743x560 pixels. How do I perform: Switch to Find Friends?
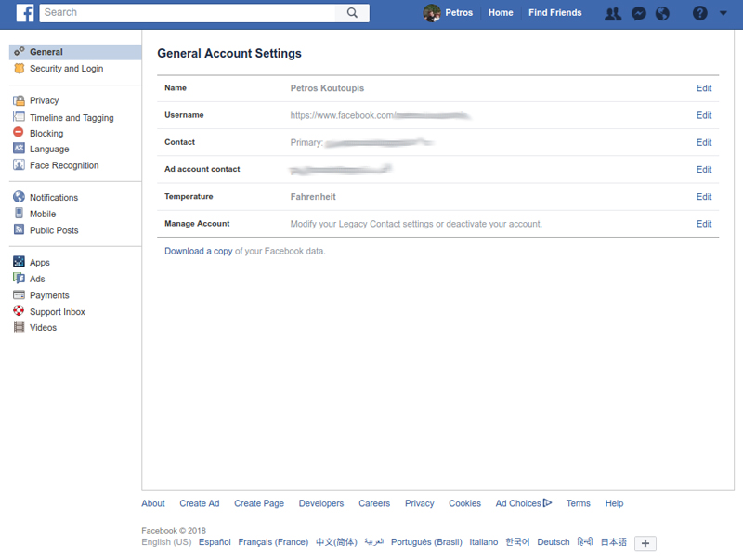(554, 12)
